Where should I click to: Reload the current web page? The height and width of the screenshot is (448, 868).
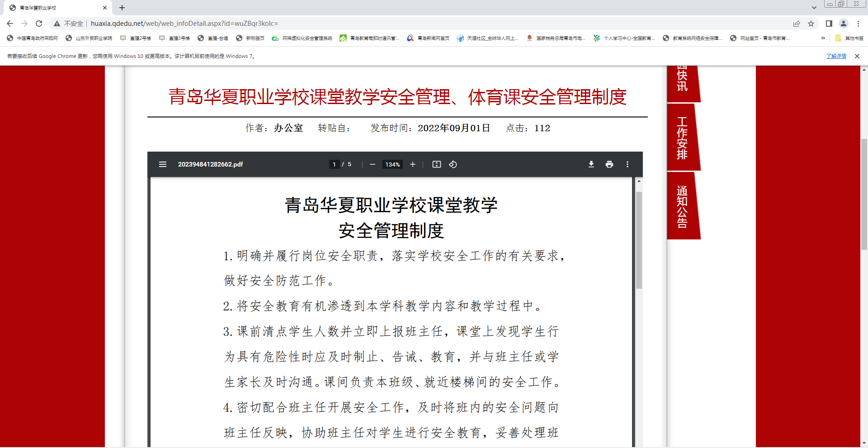39,24
